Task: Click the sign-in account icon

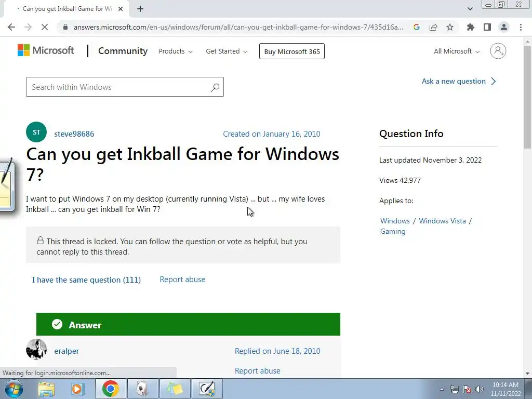Action: pyautogui.click(x=498, y=51)
